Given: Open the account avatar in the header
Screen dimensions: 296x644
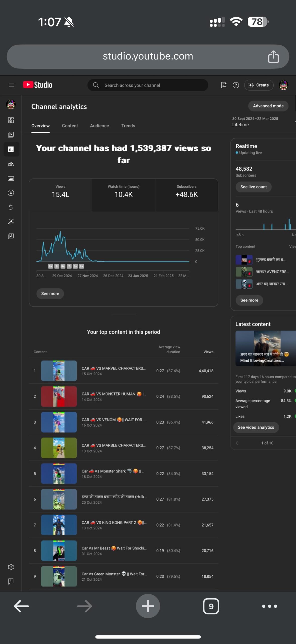Looking at the screenshot, I should pyautogui.click(x=283, y=85).
